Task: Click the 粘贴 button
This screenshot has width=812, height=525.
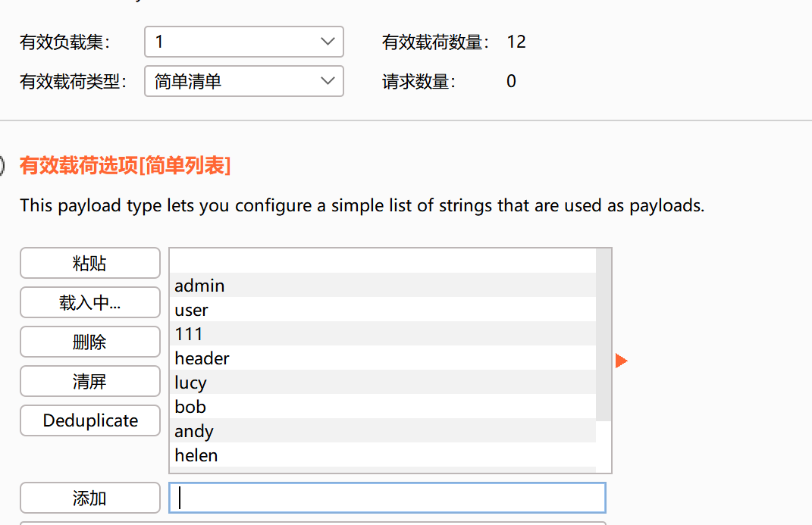Action: [x=89, y=263]
